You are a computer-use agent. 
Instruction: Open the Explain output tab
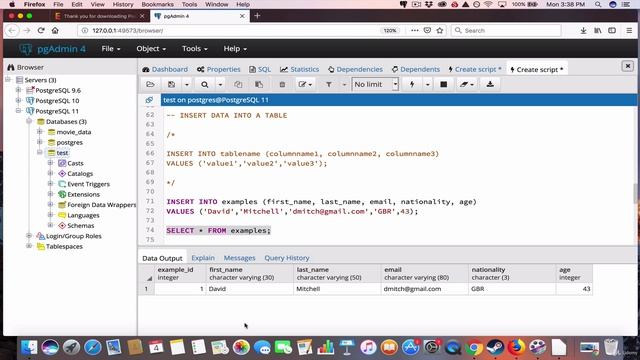203,258
